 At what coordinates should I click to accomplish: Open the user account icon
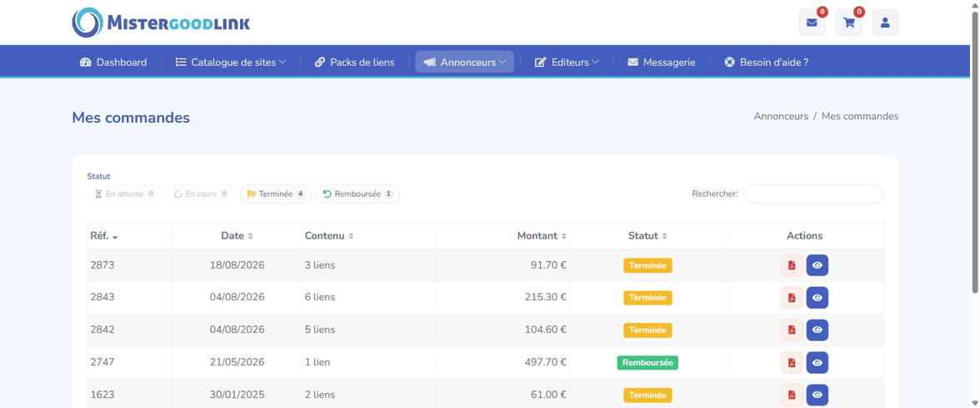click(x=885, y=23)
